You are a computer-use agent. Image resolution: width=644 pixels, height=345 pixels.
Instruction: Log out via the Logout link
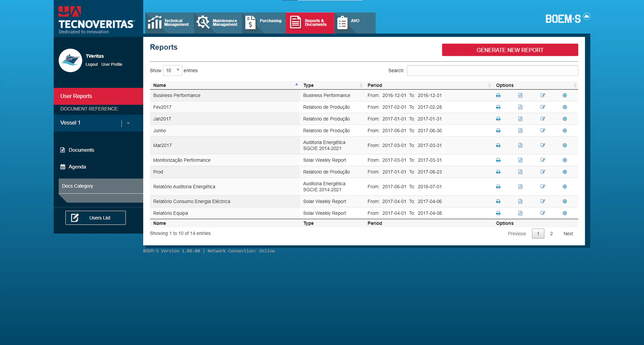92,64
